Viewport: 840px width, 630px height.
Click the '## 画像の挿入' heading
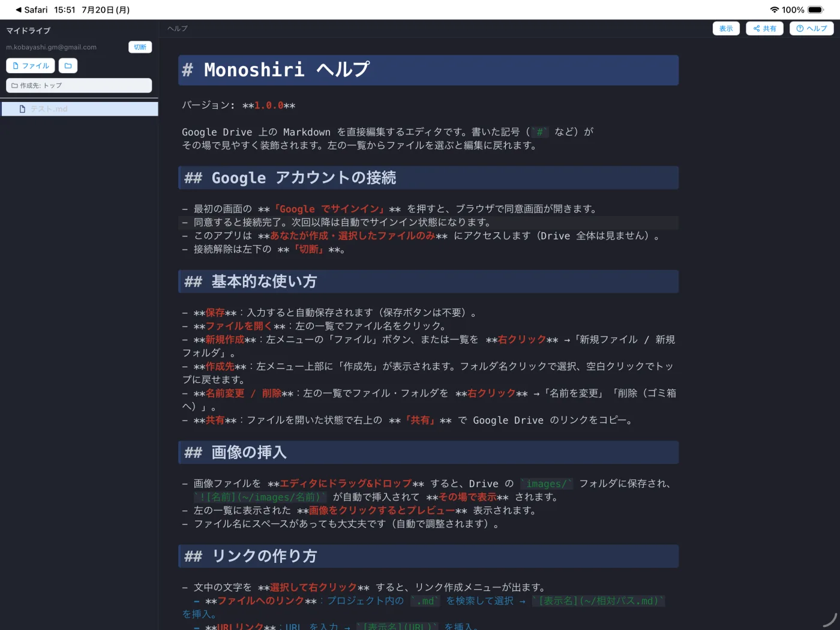click(428, 452)
